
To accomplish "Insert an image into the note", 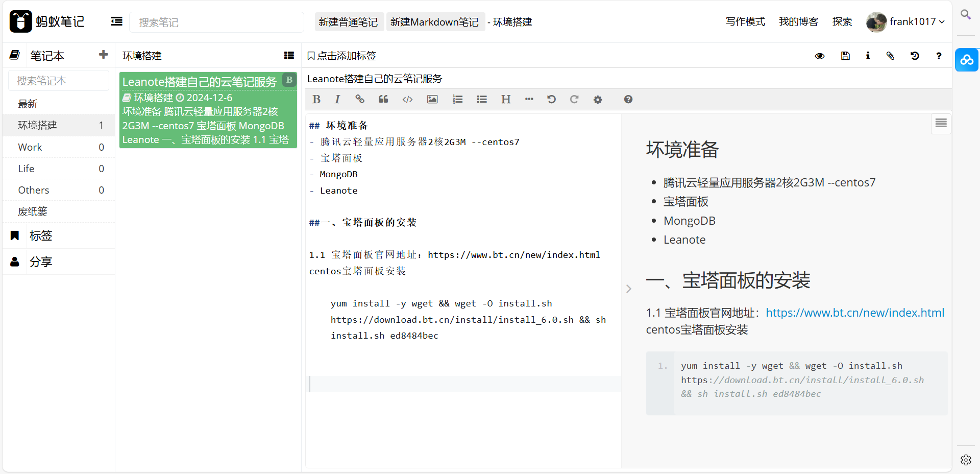I will tap(432, 99).
